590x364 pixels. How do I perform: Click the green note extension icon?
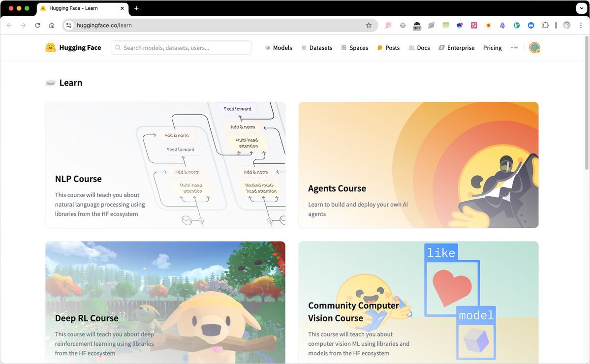click(x=445, y=25)
